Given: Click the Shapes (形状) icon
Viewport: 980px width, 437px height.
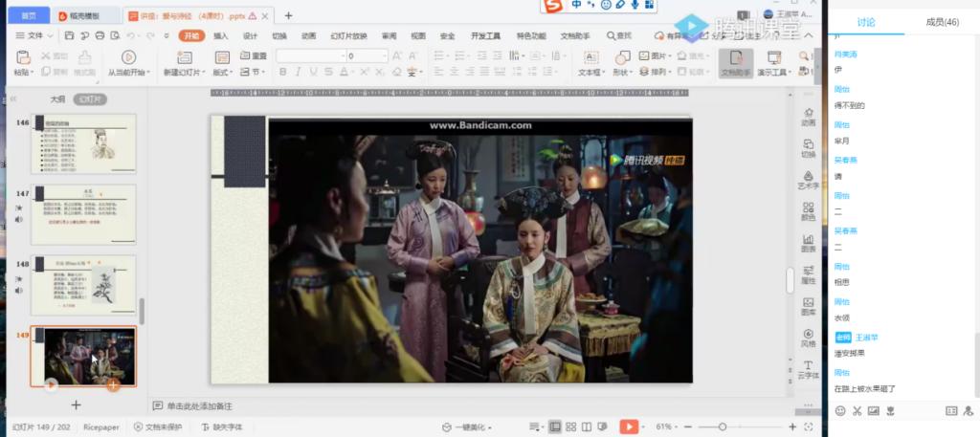Looking at the screenshot, I should (x=622, y=57).
